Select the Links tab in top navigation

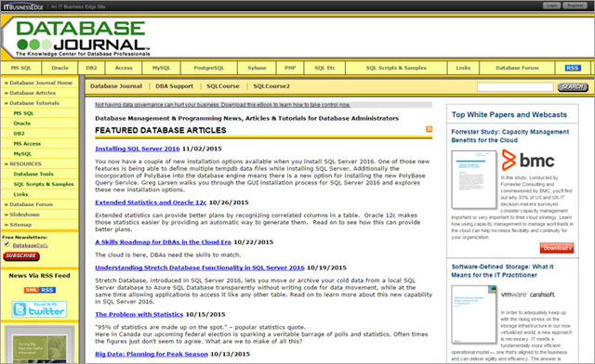pyautogui.click(x=463, y=68)
